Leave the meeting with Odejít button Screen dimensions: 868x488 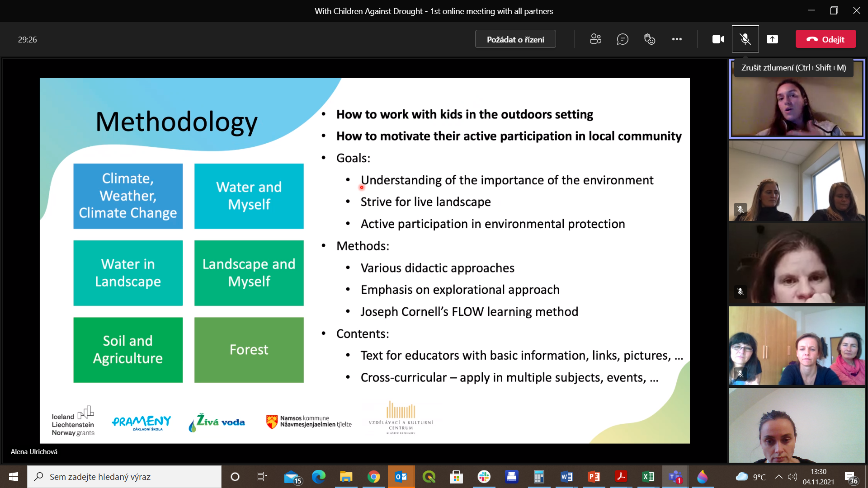(826, 39)
